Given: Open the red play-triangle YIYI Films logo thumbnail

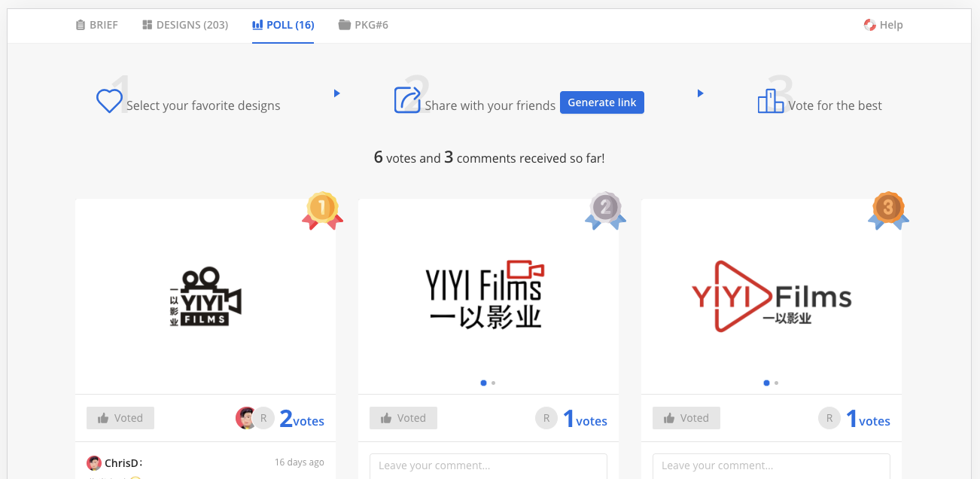Looking at the screenshot, I should click(x=772, y=297).
